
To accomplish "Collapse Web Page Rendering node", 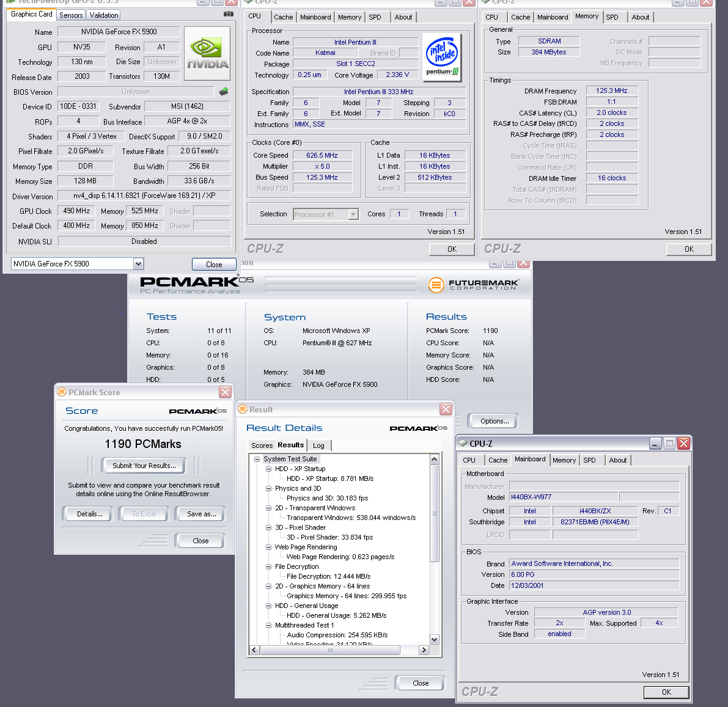I will pos(268,547).
